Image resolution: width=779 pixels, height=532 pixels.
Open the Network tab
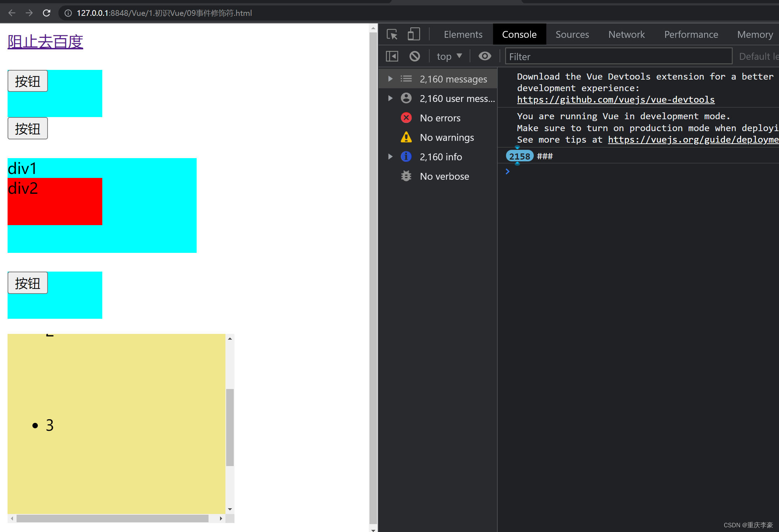(626, 35)
